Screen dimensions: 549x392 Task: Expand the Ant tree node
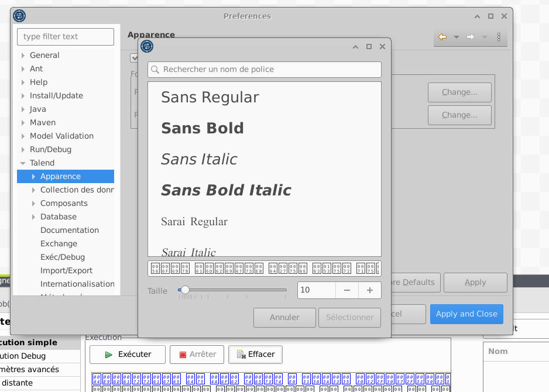click(x=23, y=69)
